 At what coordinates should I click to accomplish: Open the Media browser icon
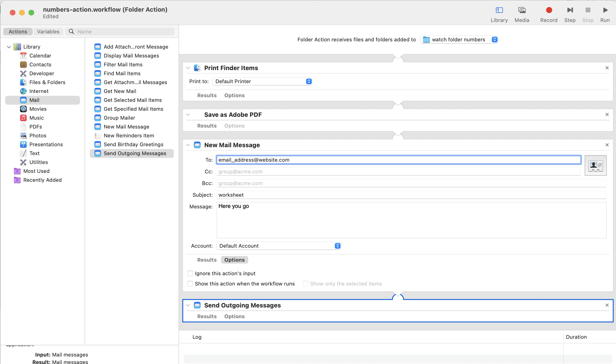coord(522,10)
